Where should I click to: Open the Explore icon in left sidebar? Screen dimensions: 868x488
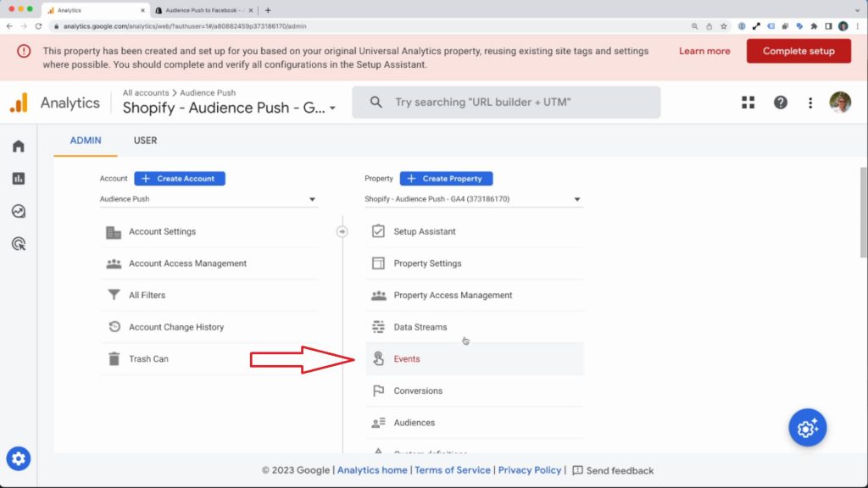(x=19, y=211)
